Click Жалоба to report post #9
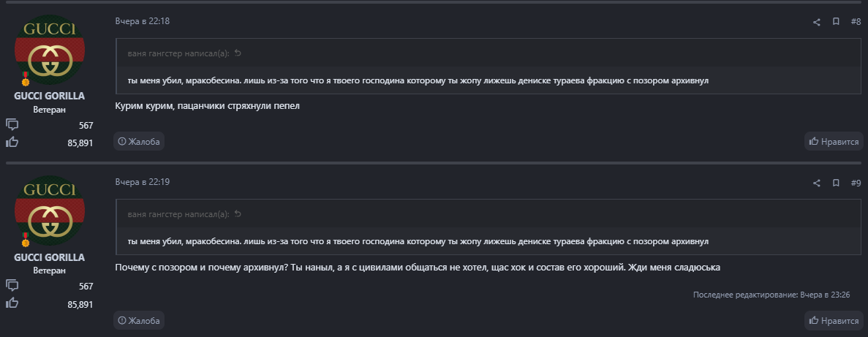The image size is (868, 337). (139, 320)
